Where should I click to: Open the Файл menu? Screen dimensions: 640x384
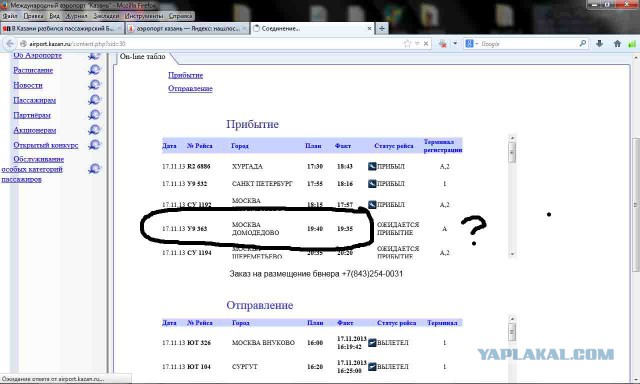click(10, 16)
